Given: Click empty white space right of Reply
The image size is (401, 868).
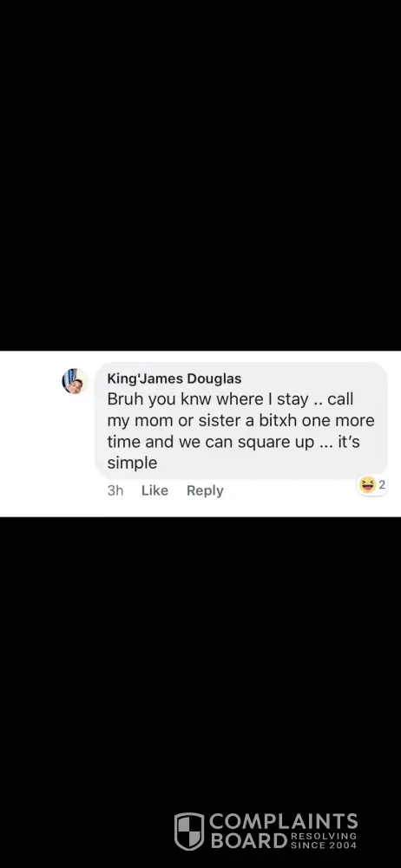Looking at the screenshot, I should coord(288,491).
